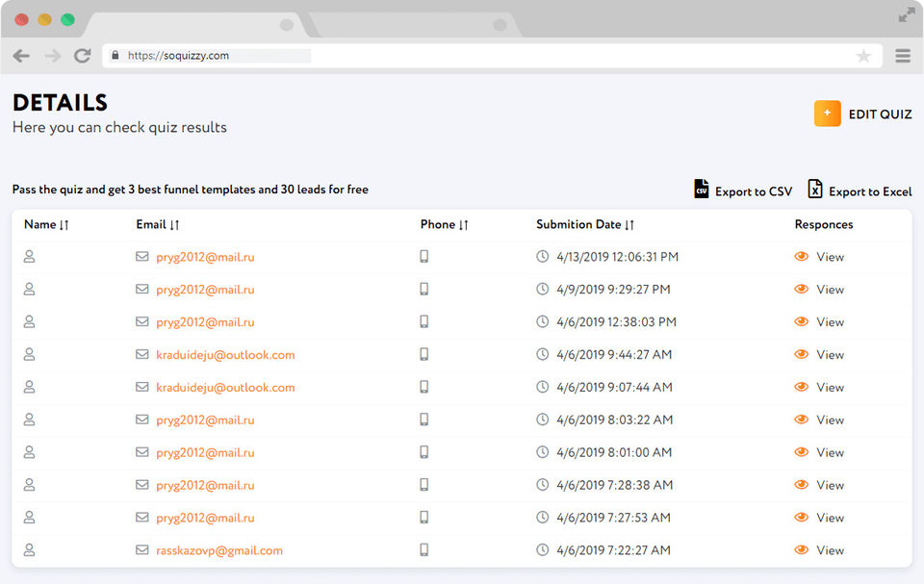Click the envelope icon in the 9:29:27 PM row
The width and height of the screenshot is (924, 584).
pyautogui.click(x=142, y=289)
